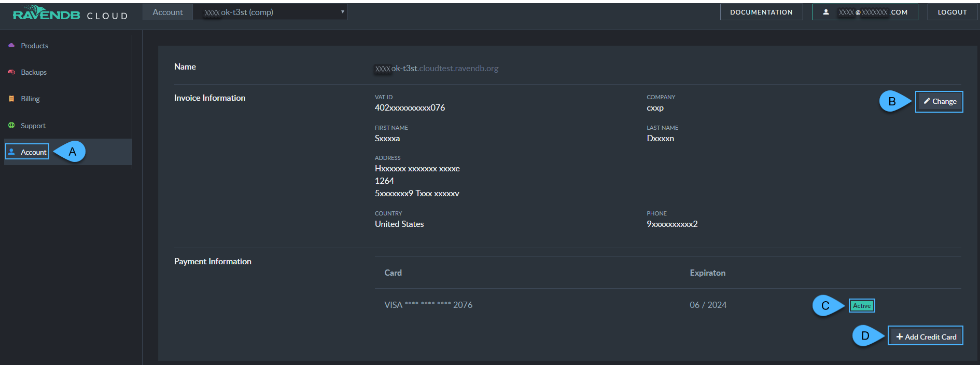Click the user icon beside the email address
The height and width of the screenshot is (365, 980).
coord(826,12)
